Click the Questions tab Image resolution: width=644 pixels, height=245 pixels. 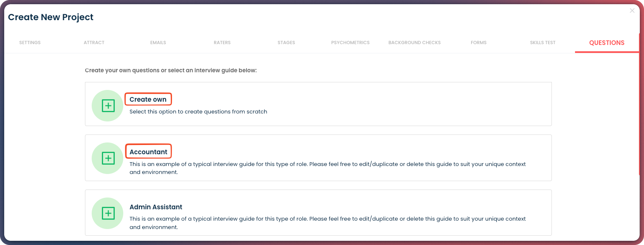[x=607, y=42]
